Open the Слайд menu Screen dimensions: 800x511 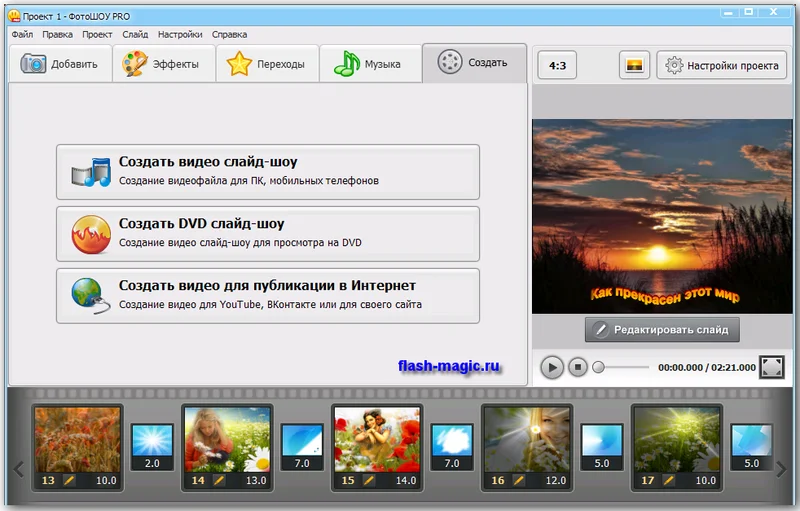[135, 34]
